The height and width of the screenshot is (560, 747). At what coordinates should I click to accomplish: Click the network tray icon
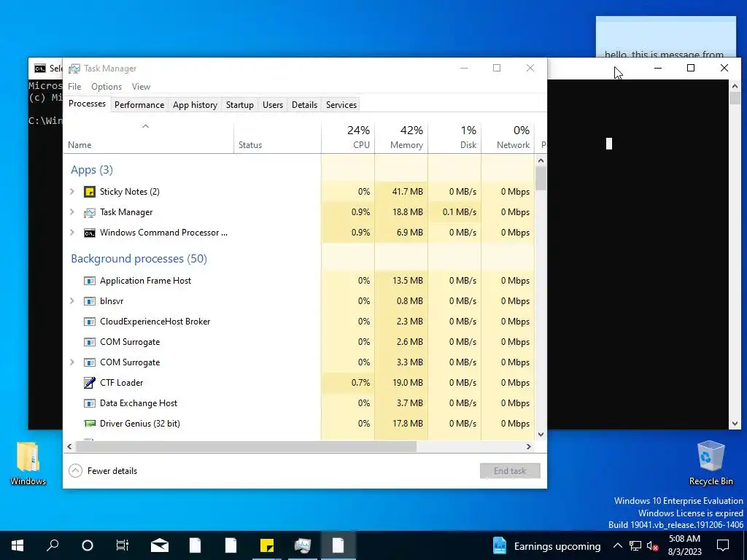point(635,545)
